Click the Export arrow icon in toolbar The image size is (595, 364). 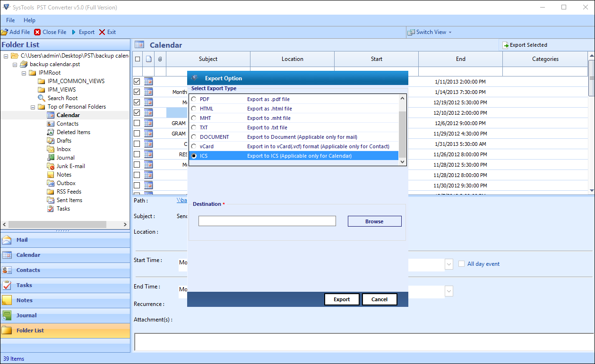[x=73, y=32]
